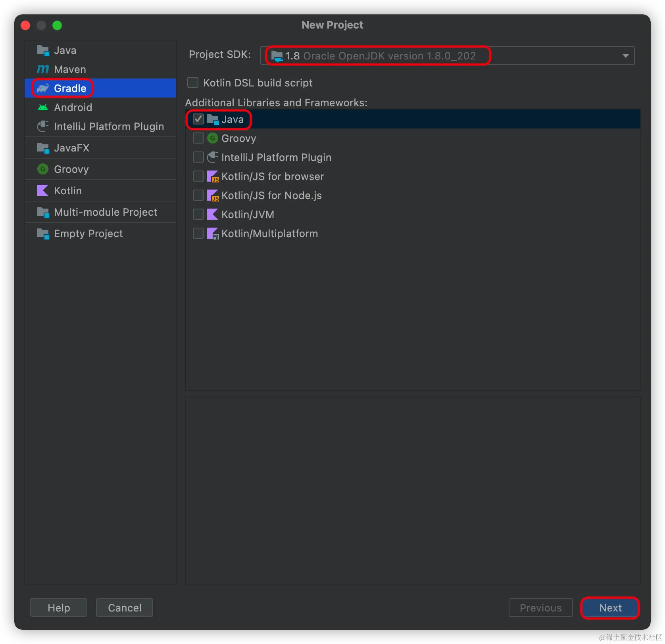
Task: Select the JavaFX project type
Action: (100, 148)
